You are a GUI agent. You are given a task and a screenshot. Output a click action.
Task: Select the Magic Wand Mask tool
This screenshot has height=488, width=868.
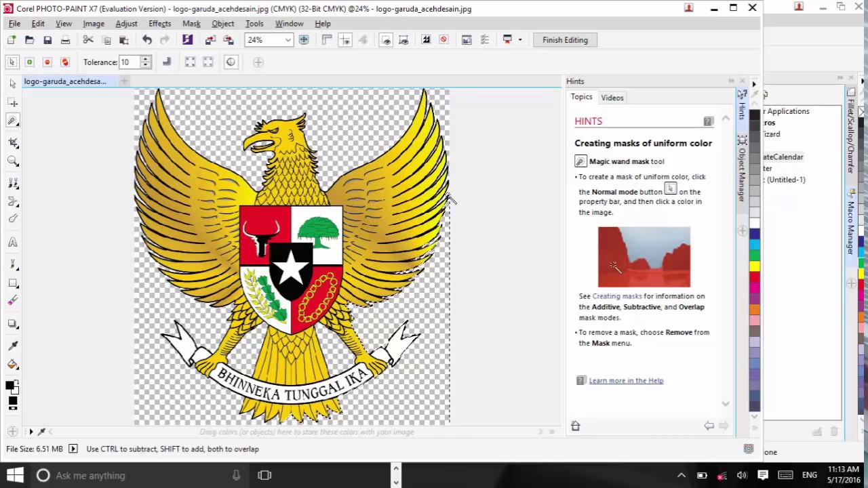[x=12, y=121]
